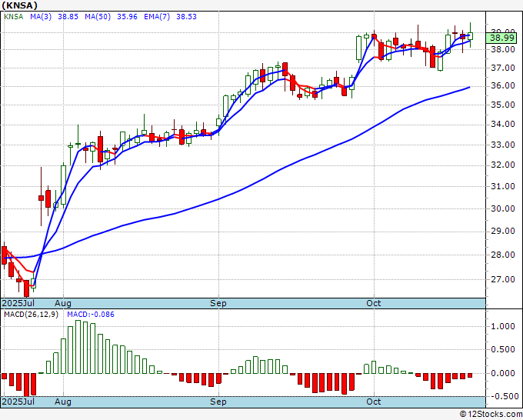The height and width of the screenshot is (420, 523).
Task: Click the end of the 50-day moving average line
Action: coord(469,87)
